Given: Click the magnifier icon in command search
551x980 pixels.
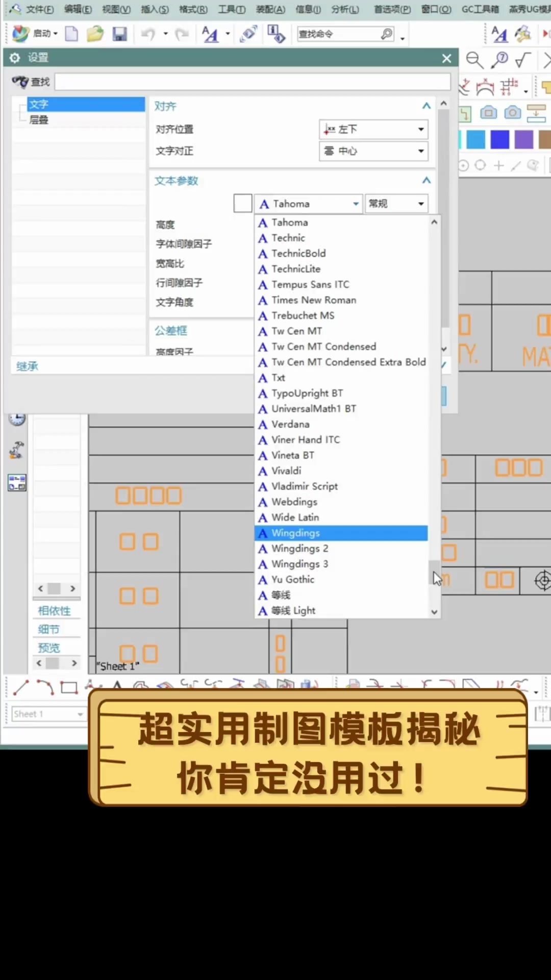Looking at the screenshot, I should (387, 34).
